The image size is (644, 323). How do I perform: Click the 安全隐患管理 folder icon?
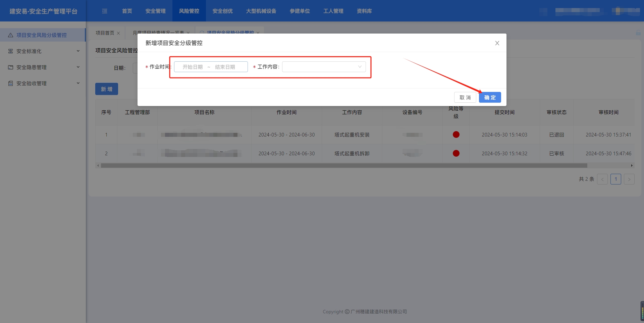10,67
